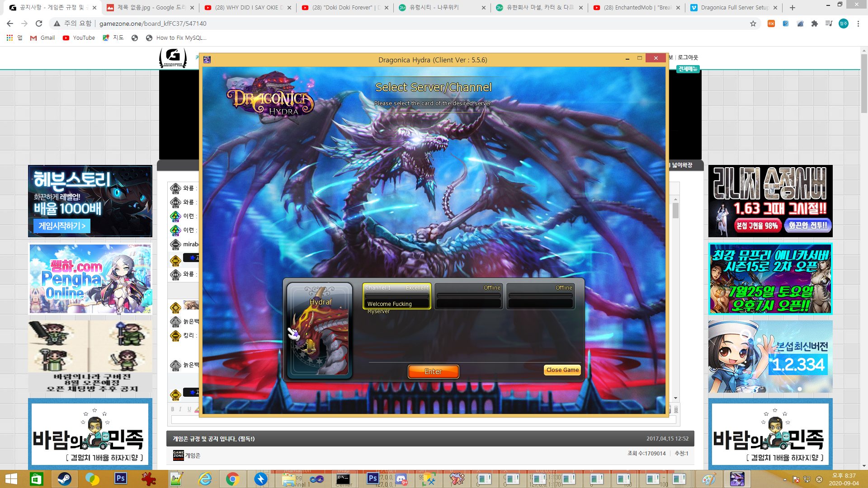Switch to the 공지사항 게임존 규정 tab

coord(50,8)
